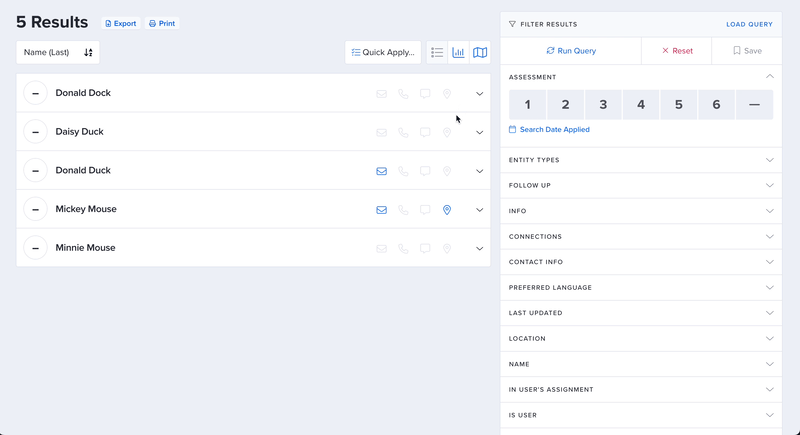Screen dimensions: 800x435
Task: Click the email icon for Donald Dock
Action: 381,94
